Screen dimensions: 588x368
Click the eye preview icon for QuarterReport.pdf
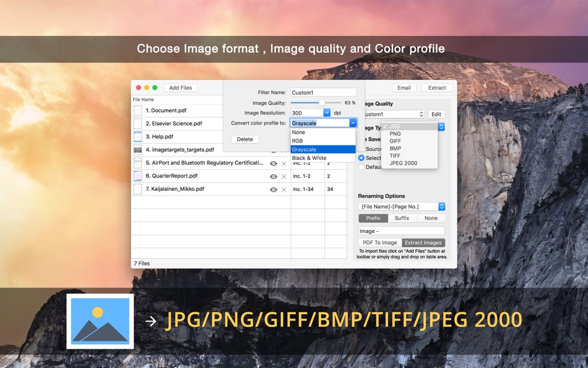tap(274, 177)
